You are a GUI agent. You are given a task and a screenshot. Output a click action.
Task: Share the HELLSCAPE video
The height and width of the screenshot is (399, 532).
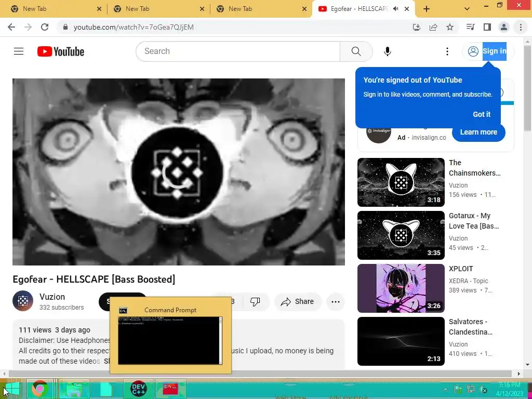(298, 301)
